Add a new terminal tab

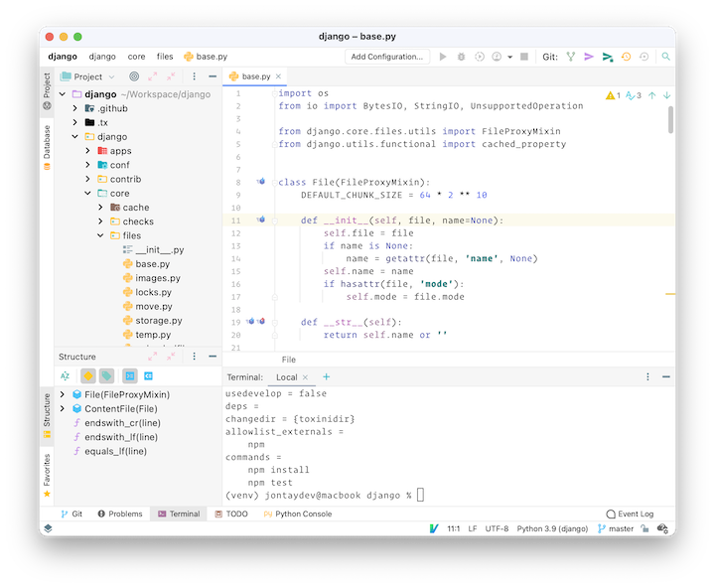326,376
